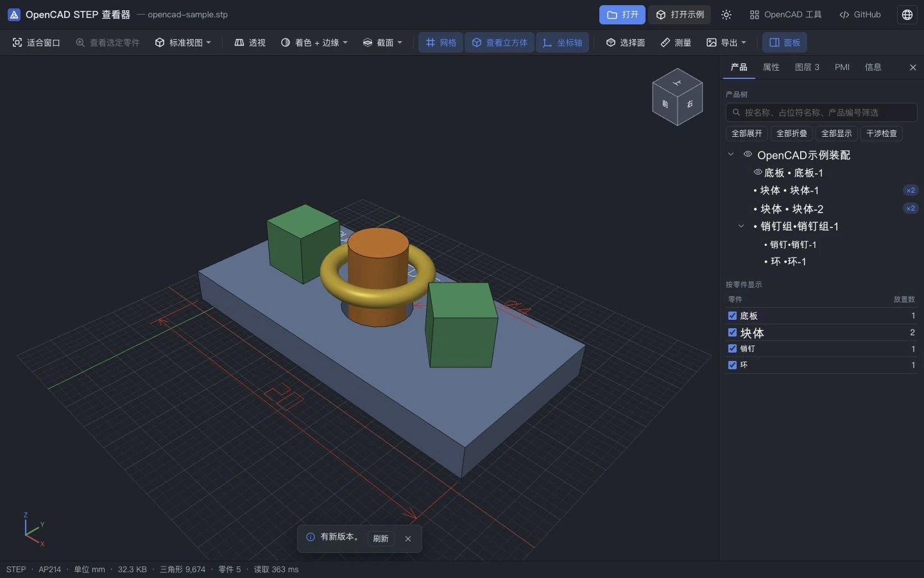Open the 导出 export dropdown
The height and width of the screenshot is (578, 924).
pyautogui.click(x=726, y=42)
